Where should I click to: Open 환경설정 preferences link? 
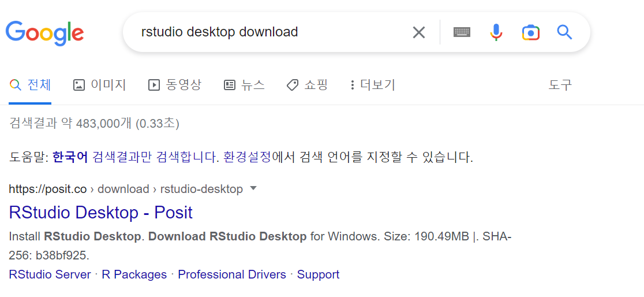tap(247, 157)
